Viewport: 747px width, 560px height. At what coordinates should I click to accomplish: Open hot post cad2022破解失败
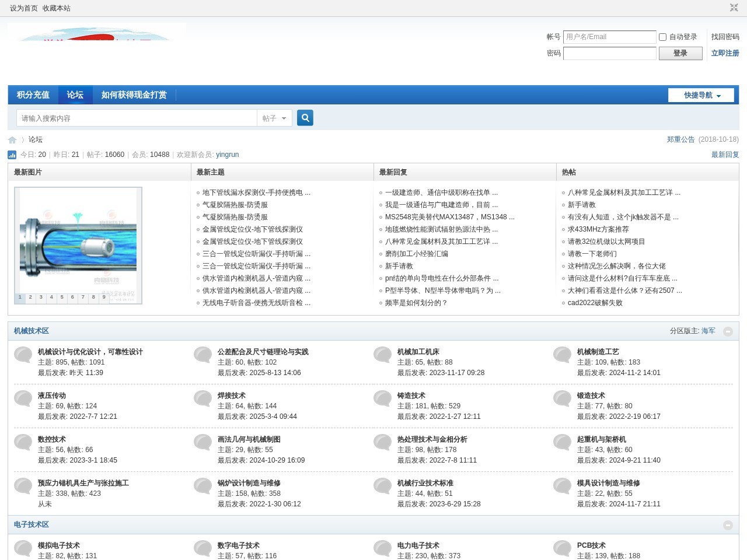click(595, 303)
